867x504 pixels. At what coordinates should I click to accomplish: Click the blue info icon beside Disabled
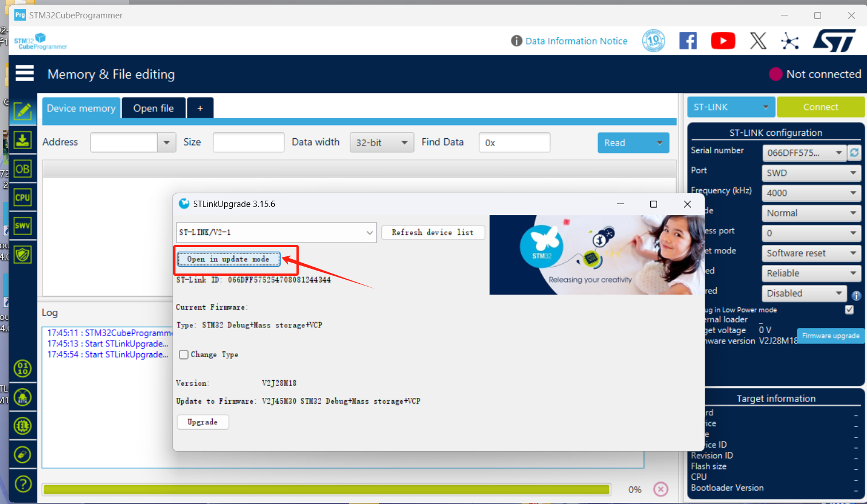(x=856, y=296)
